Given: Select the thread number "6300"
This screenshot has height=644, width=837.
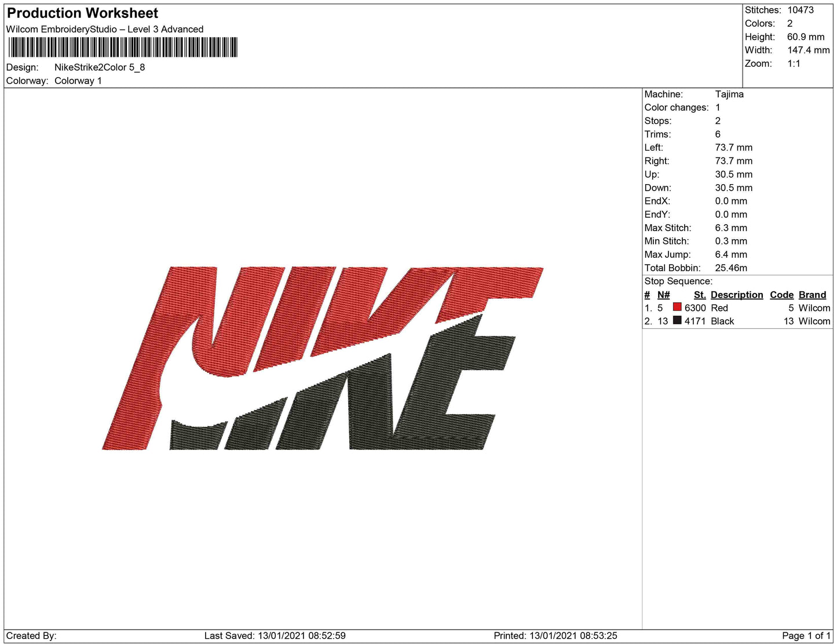Looking at the screenshot, I should click(695, 308).
